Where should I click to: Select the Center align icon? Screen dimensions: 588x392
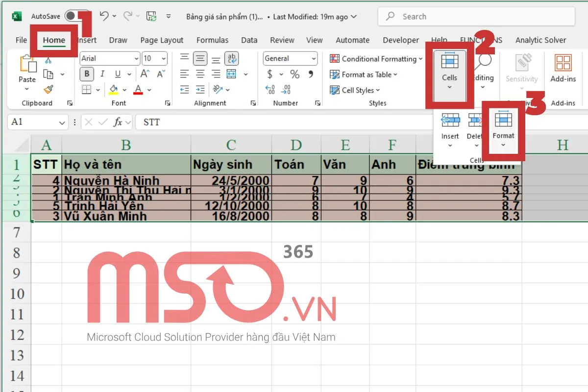point(200,74)
